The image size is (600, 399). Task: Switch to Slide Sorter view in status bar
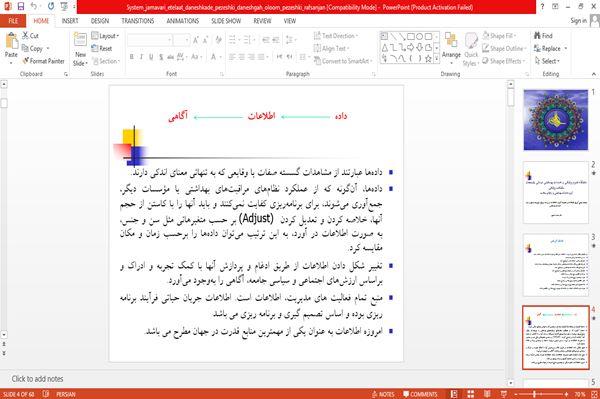tap(470, 394)
